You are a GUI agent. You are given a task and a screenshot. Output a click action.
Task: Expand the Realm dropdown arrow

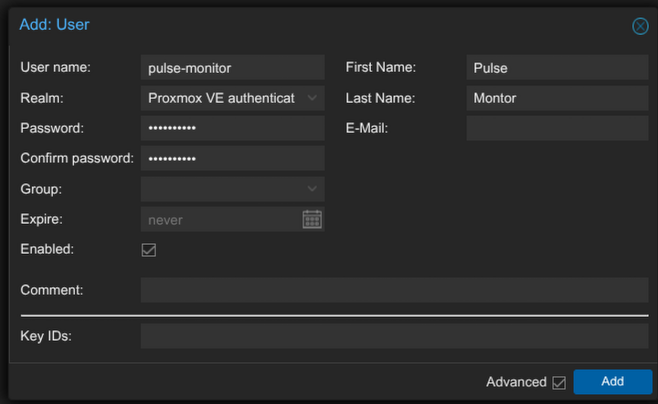(313, 98)
